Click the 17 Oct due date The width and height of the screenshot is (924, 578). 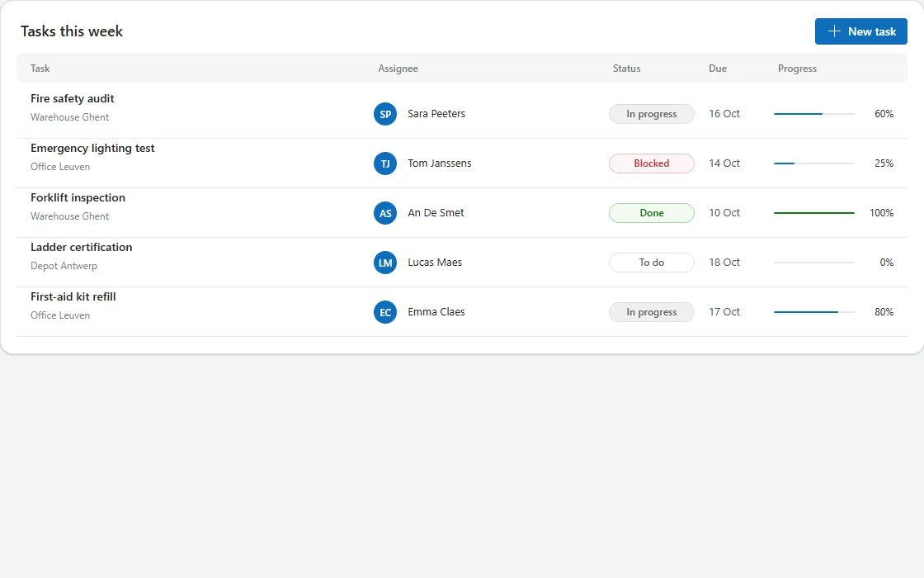point(724,312)
